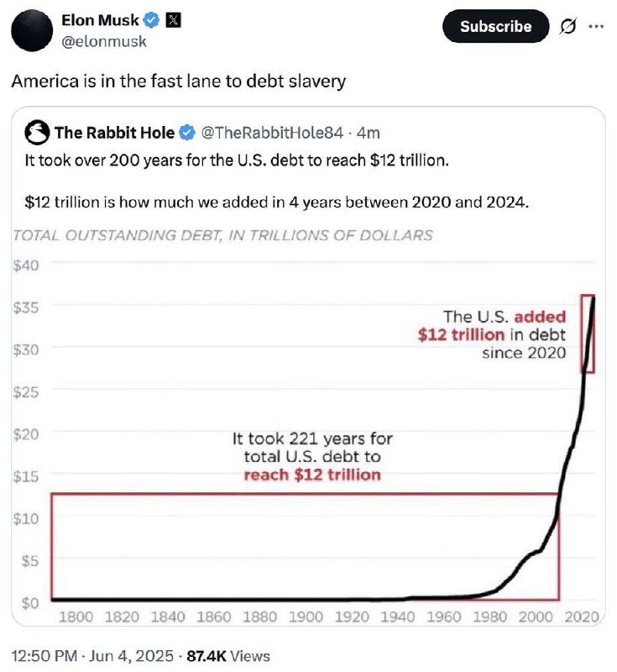Click Elon Musk's profile avatar
The height and width of the screenshot is (672, 617).
[34, 30]
